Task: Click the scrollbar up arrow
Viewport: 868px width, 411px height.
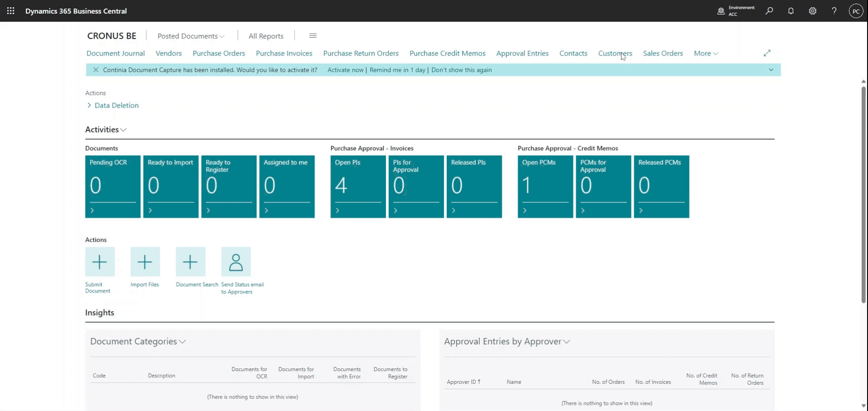Action: point(863,81)
